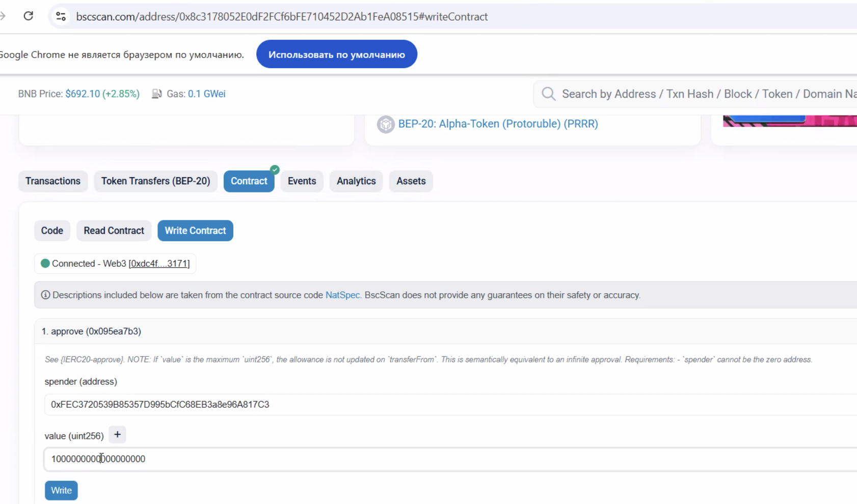857x504 pixels.
Task: Click the pink banner ad thumbnail
Action: coord(790,121)
